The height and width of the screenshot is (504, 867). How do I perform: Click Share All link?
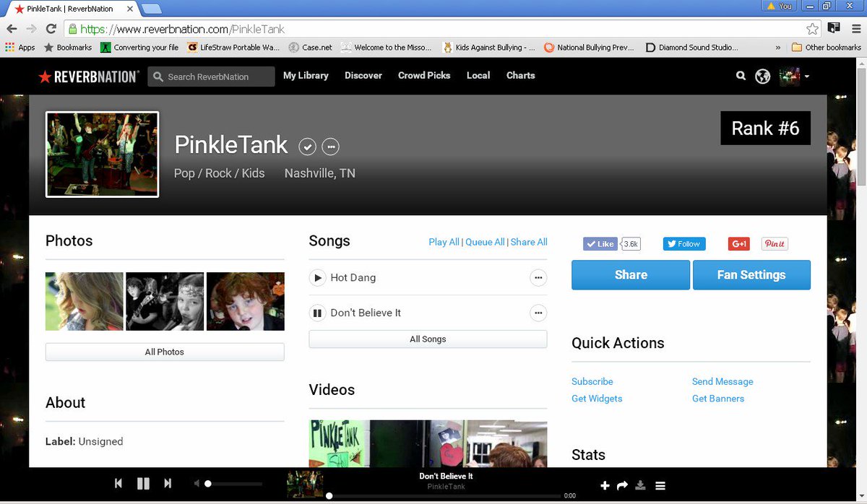529,242
